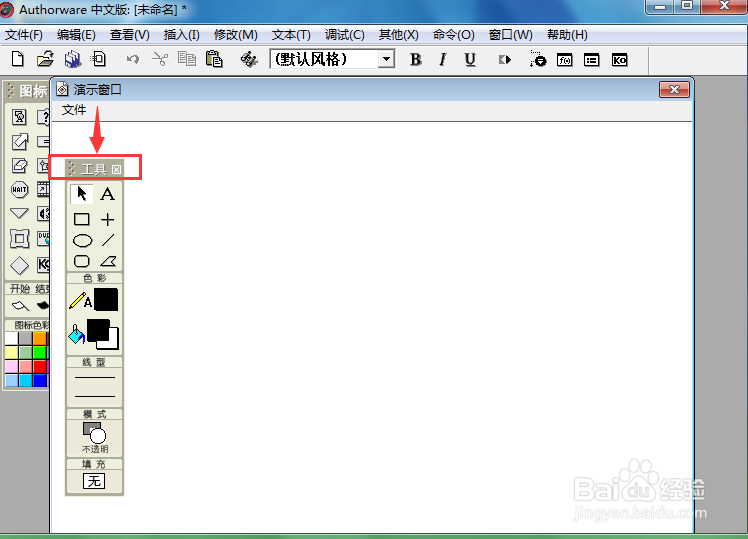This screenshot has height=539, width=748.
Task: Click the Find toolbar icon
Action: click(x=249, y=59)
